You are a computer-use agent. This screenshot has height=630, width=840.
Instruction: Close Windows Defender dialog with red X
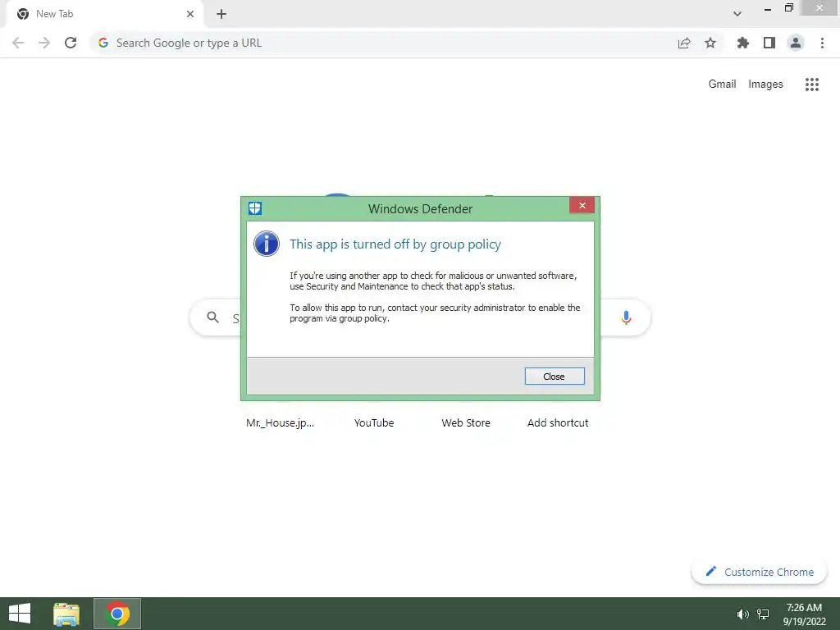click(582, 205)
